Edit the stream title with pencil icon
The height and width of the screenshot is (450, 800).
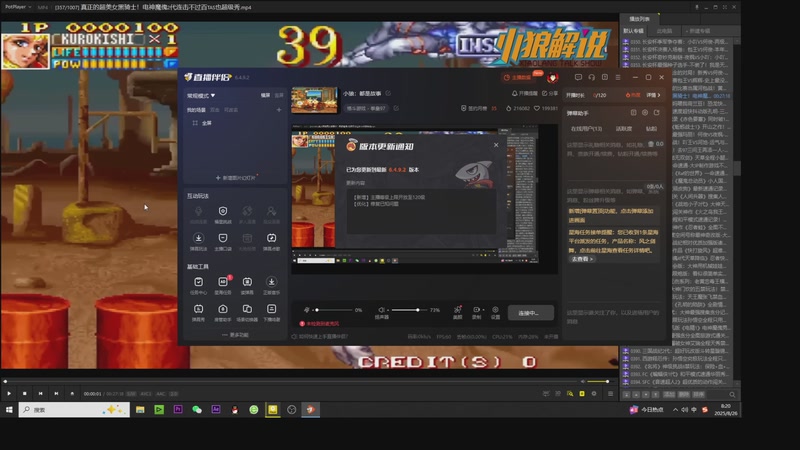(x=388, y=93)
